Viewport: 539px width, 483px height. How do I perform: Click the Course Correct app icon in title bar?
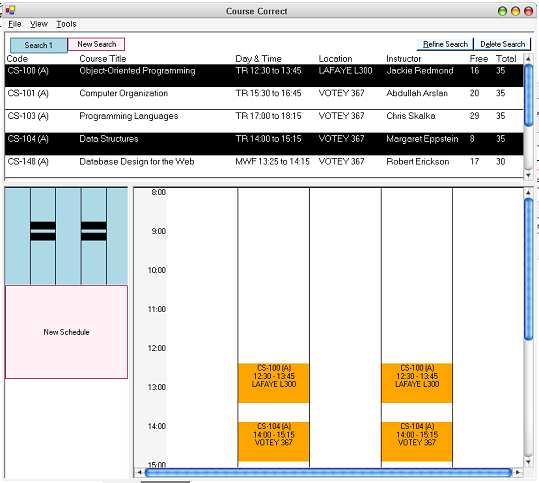coord(10,11)
